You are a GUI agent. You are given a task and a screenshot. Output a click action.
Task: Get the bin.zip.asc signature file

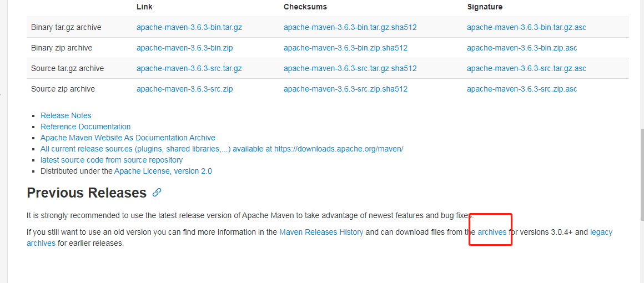pos(522,48)
